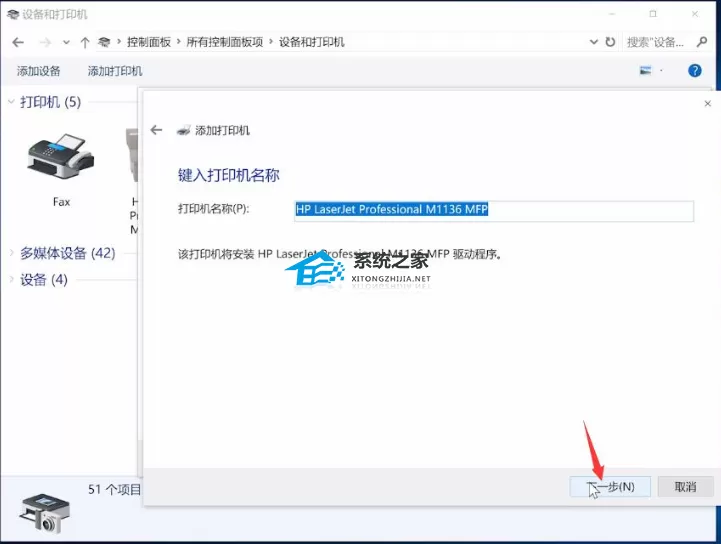
Task: Select the Fax device icon
Action: click(x=61, y=156)
